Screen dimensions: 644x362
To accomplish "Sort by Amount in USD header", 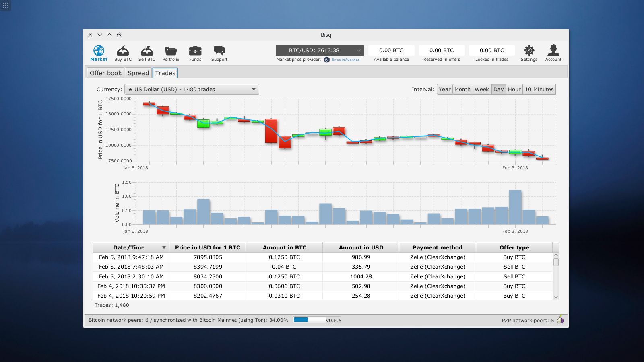I will tap(361, 247).
